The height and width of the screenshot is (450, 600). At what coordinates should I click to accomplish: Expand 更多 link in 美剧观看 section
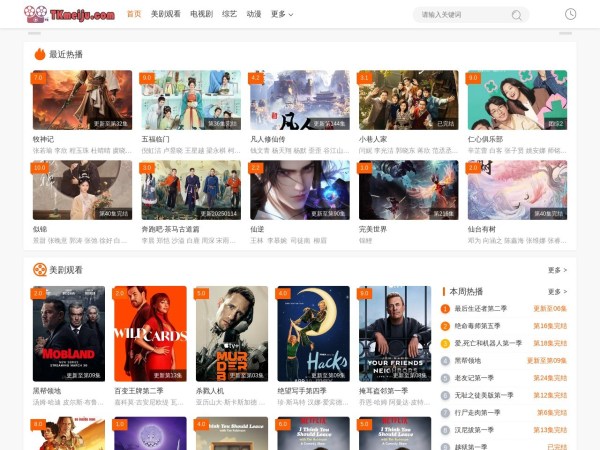coord(556,270)
